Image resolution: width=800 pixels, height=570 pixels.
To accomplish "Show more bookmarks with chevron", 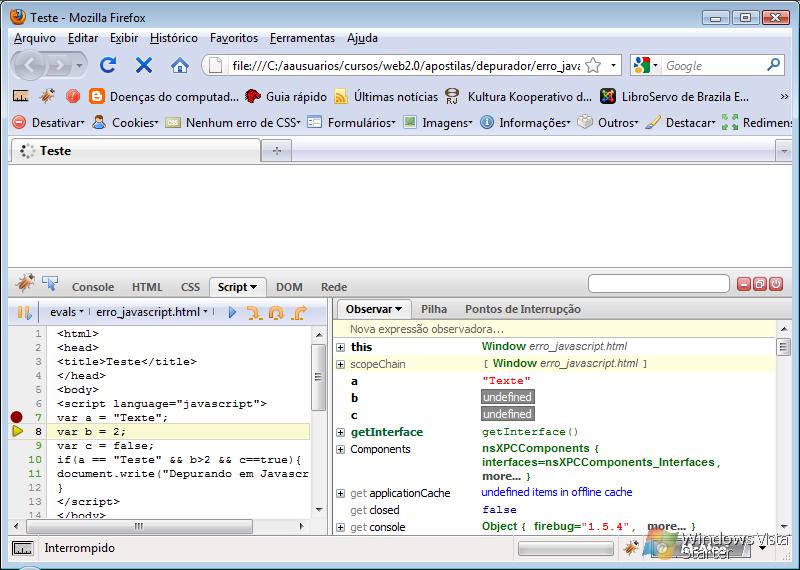I will pos(784,96).
